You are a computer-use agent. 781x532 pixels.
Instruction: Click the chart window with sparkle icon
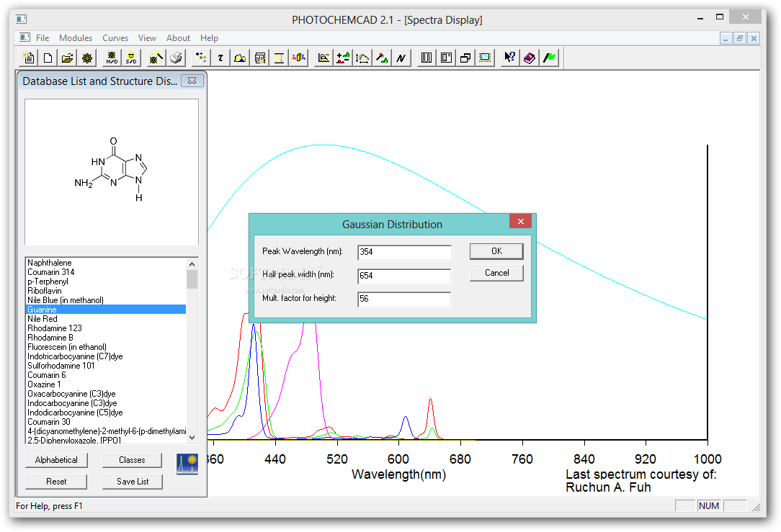(259, 58)
